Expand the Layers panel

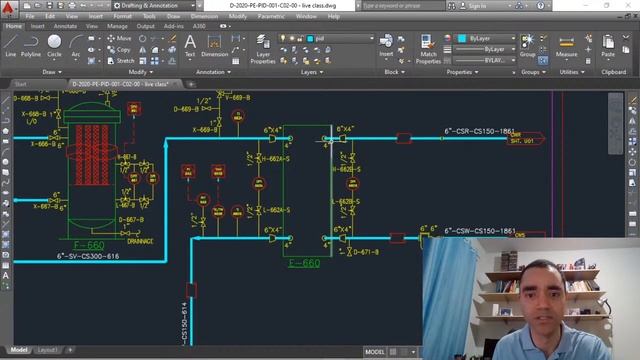coord(312,72)
